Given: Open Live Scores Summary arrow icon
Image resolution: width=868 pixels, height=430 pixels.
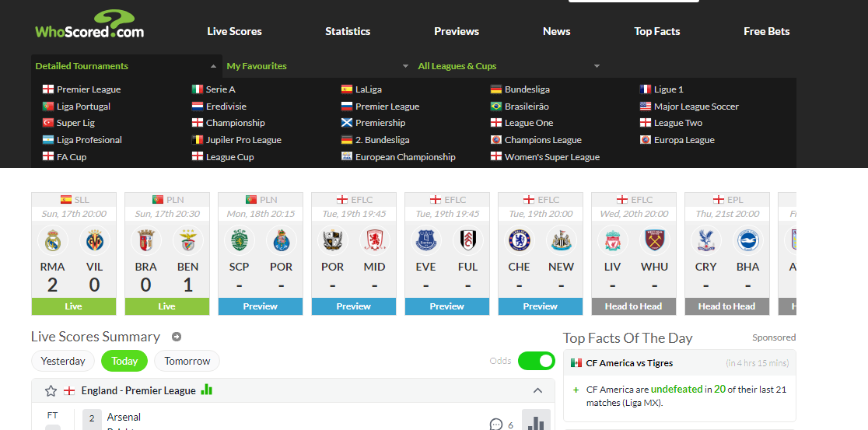Looking at the screenshot, I should coord(177,337).
